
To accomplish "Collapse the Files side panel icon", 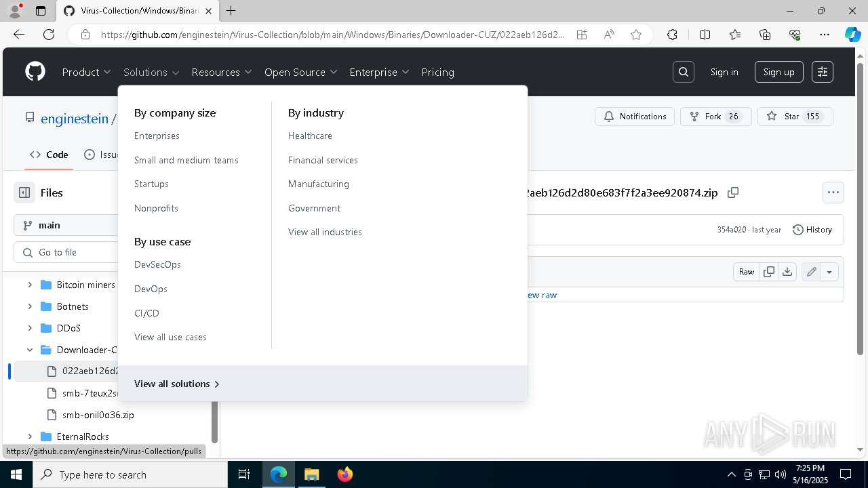I will pyautogui.click(x=24, y=192).
